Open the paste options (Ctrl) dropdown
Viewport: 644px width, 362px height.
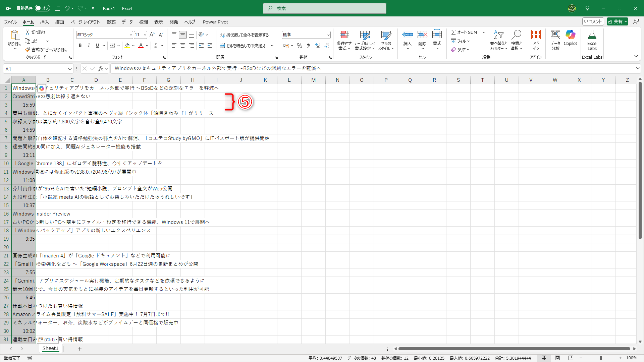(48, 340)
